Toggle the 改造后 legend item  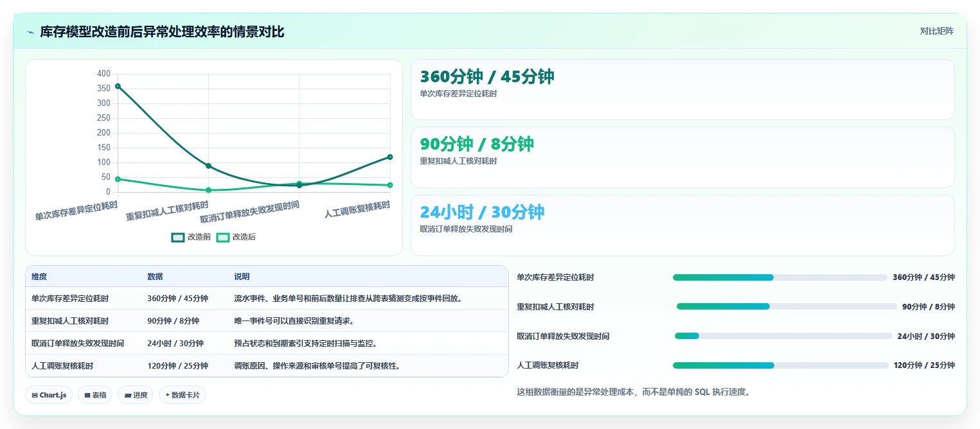tap(236, 237)
